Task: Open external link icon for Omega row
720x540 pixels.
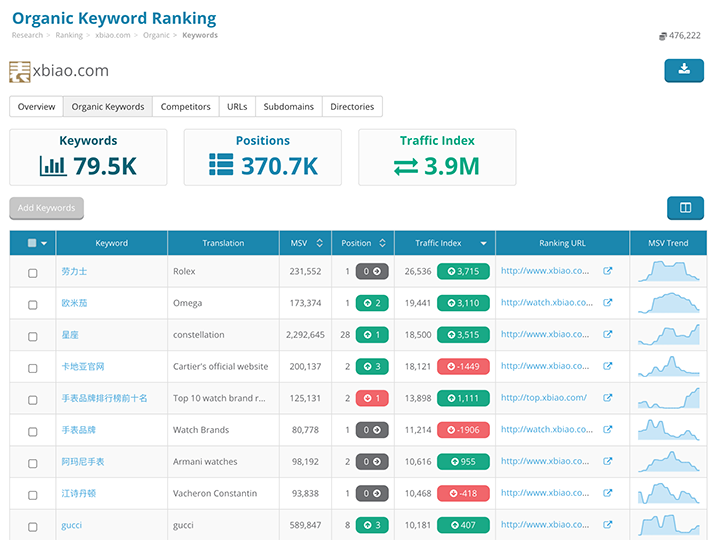Action: [x=608, y=303]
